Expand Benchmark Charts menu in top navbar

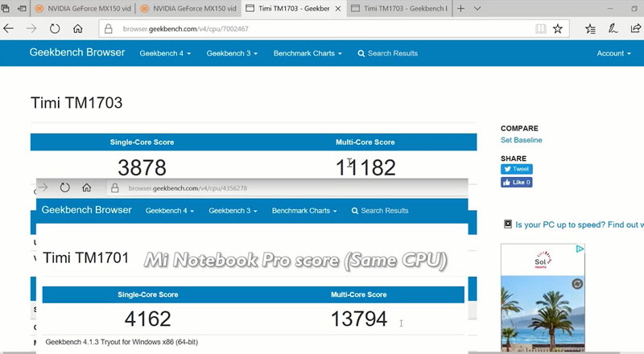pos(308,53)
